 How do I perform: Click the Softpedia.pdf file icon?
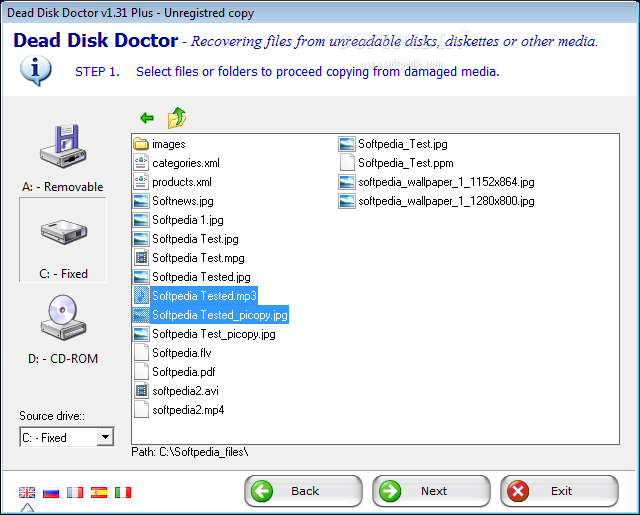pos(141,372)
